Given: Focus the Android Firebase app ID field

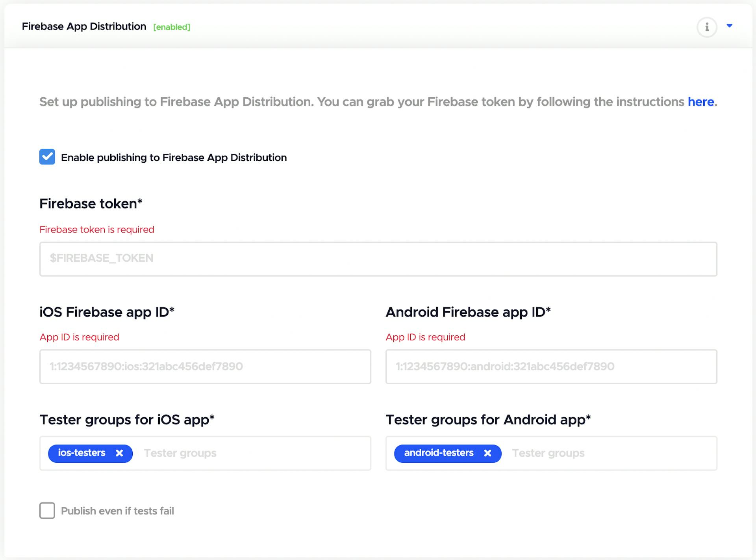Looking at the screenshot, I should point(551,367).
